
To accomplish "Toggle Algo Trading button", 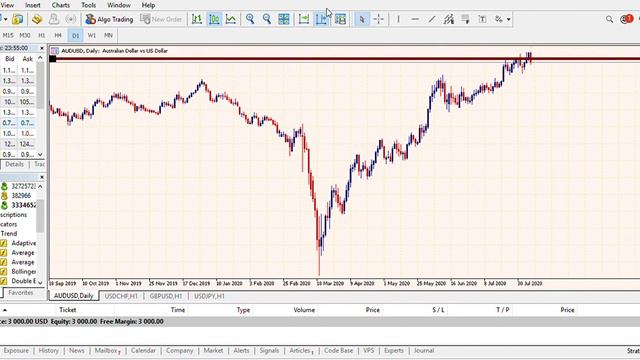I will click(x=109, y=19).
